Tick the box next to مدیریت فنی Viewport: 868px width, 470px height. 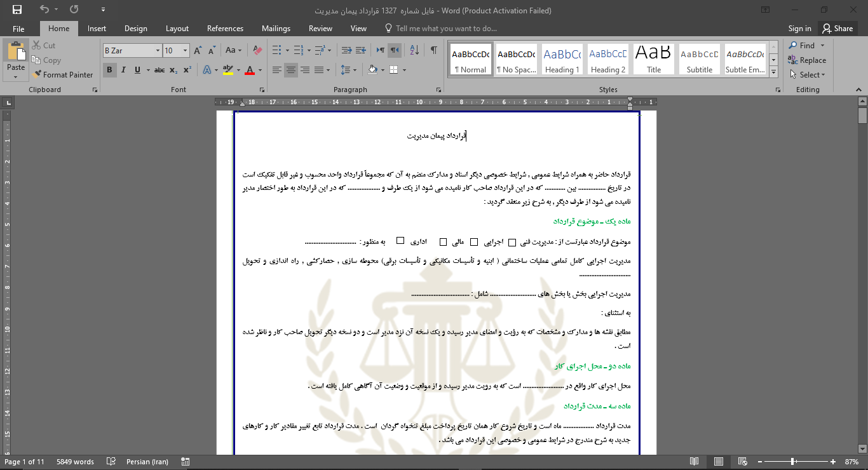click(x=512, y=242)
